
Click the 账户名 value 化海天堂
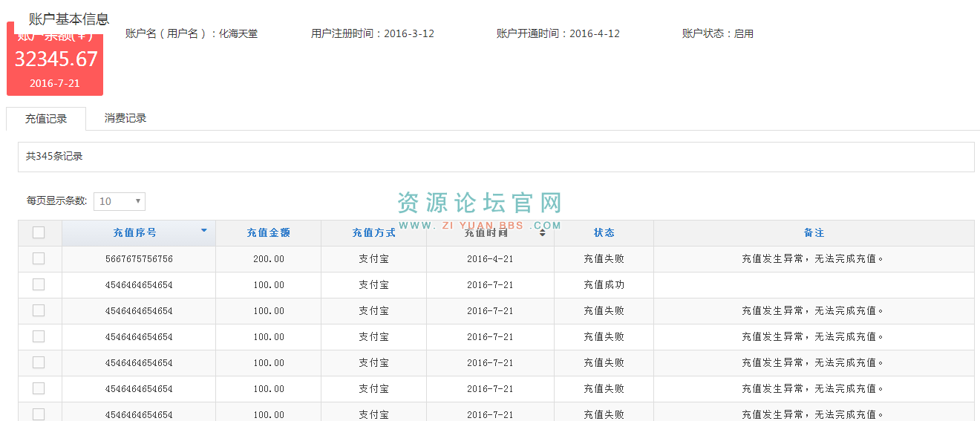(238, 33)
